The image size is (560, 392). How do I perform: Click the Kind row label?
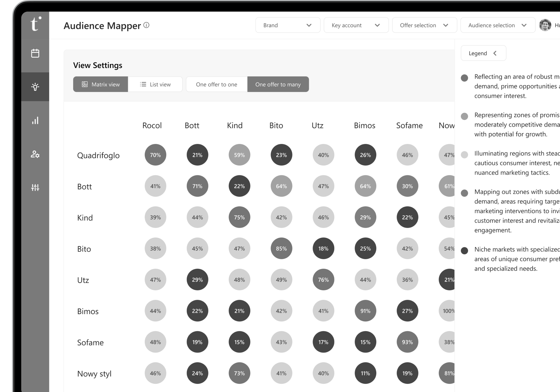click(85, 218)
